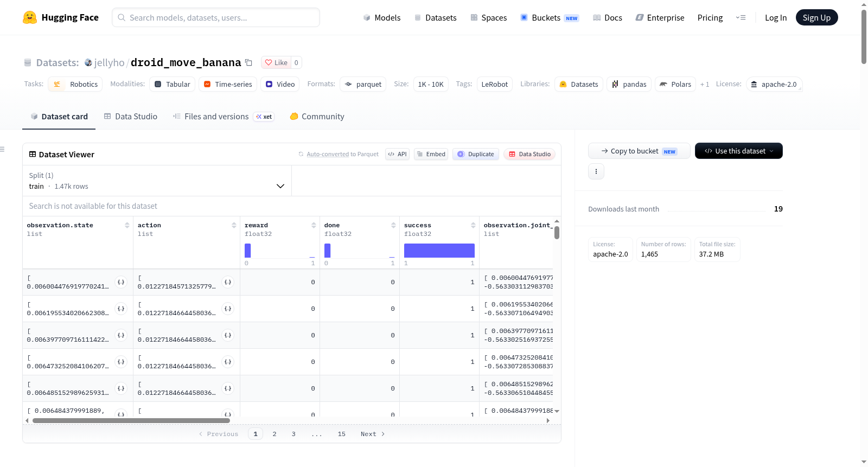Click the reward histogram bar

[x=248, y=251]
